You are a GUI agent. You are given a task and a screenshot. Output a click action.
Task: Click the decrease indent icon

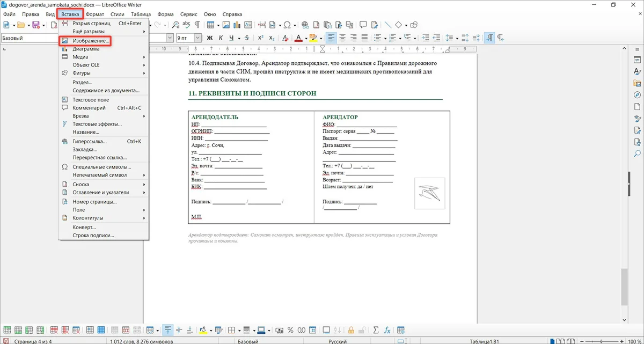[437, 38]
